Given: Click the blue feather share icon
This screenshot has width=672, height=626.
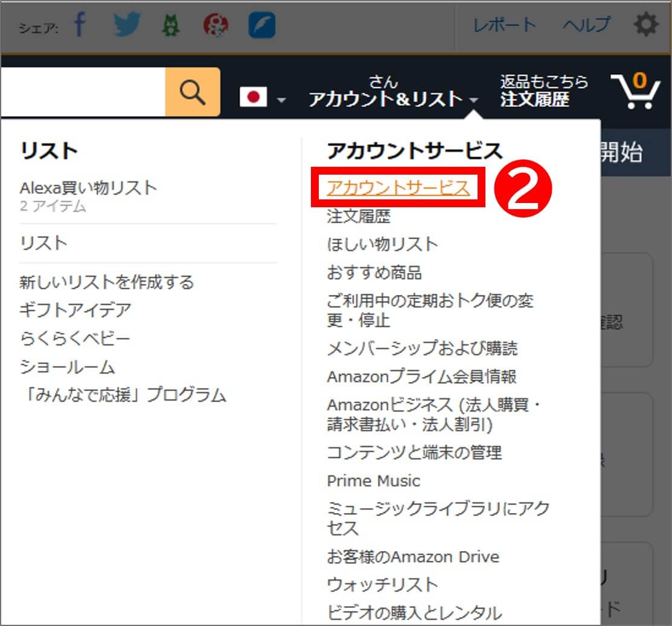Looking at the screenshot, I should pos(262,25).
